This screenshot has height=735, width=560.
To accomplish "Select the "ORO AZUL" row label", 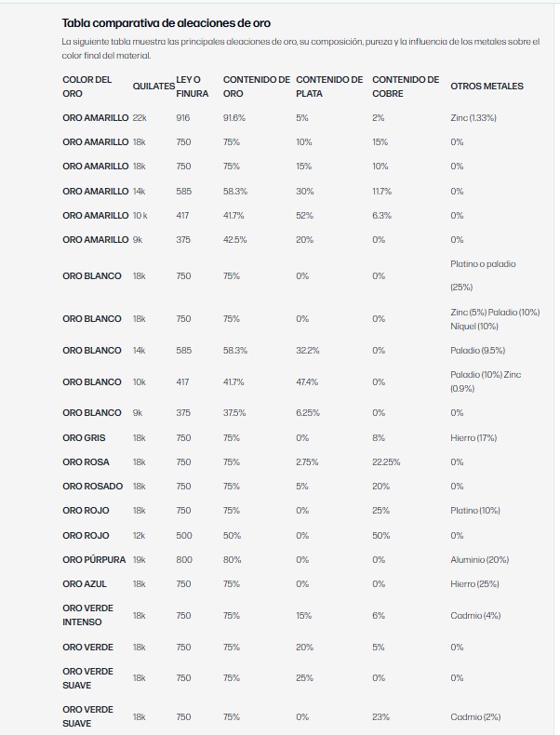I will (85, 584).
